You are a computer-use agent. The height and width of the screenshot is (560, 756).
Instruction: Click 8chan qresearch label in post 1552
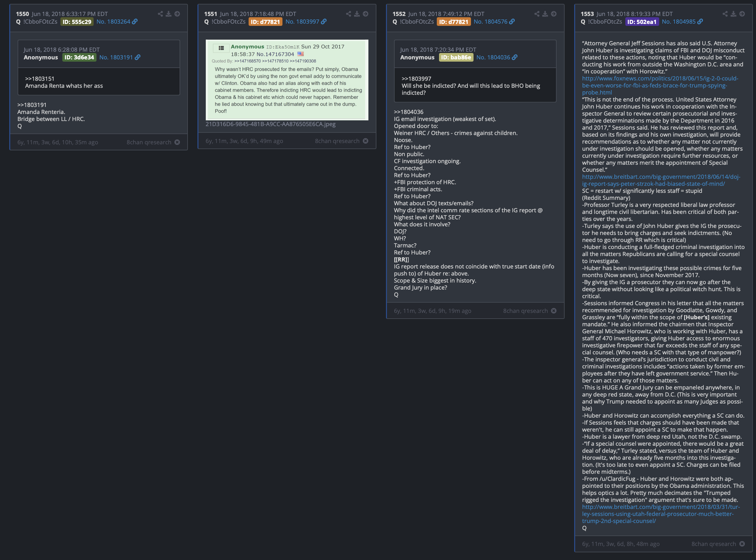pos(525,311)
